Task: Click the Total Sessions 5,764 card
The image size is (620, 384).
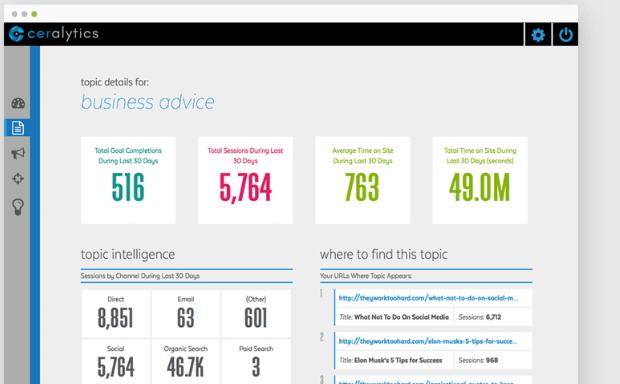Action: coord(245,180)
